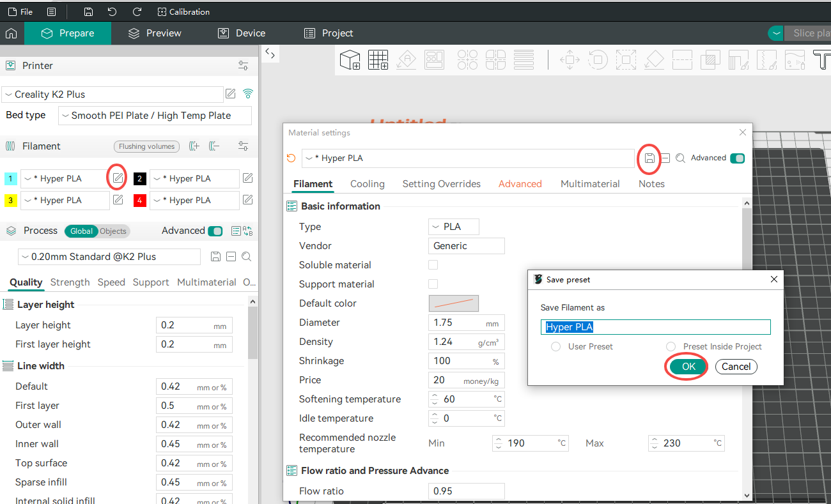This screenshot has height=504, width=831.
Task: Open the Calibration menu
Action: [x=183, y=11]
